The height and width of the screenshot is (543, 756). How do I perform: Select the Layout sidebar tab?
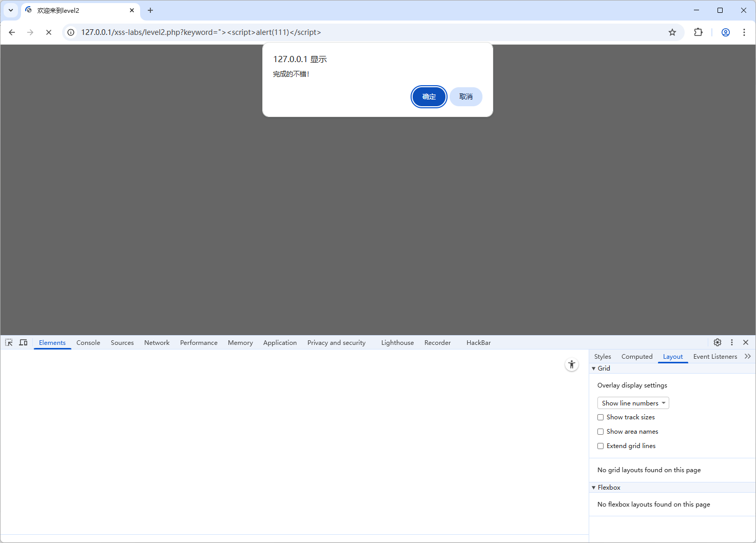[673, 357]
